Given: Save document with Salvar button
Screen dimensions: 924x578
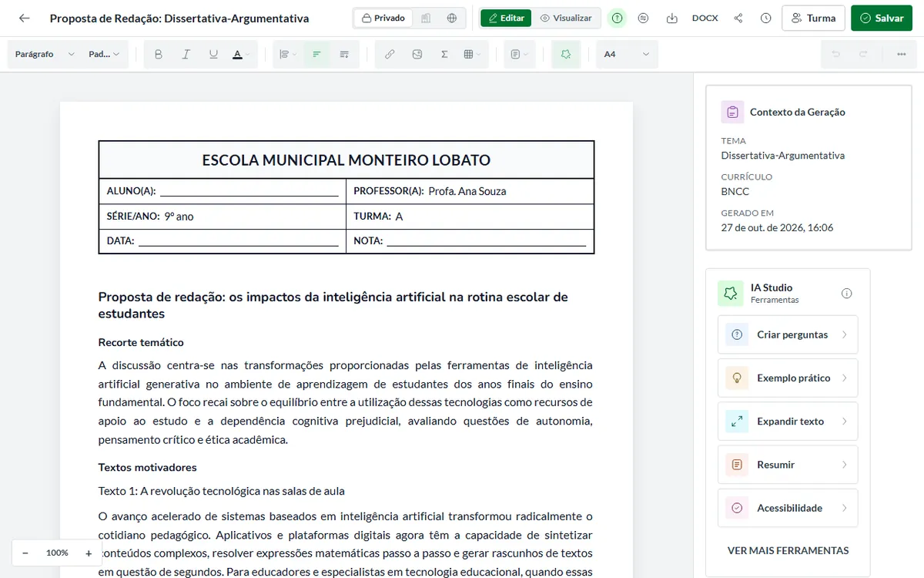Looking at the screenshot, I should 881,18.
